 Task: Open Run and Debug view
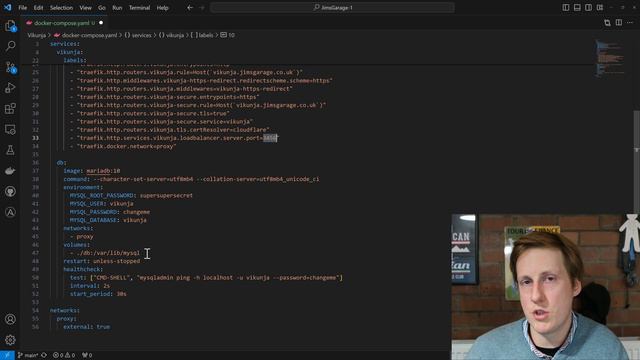10,88
